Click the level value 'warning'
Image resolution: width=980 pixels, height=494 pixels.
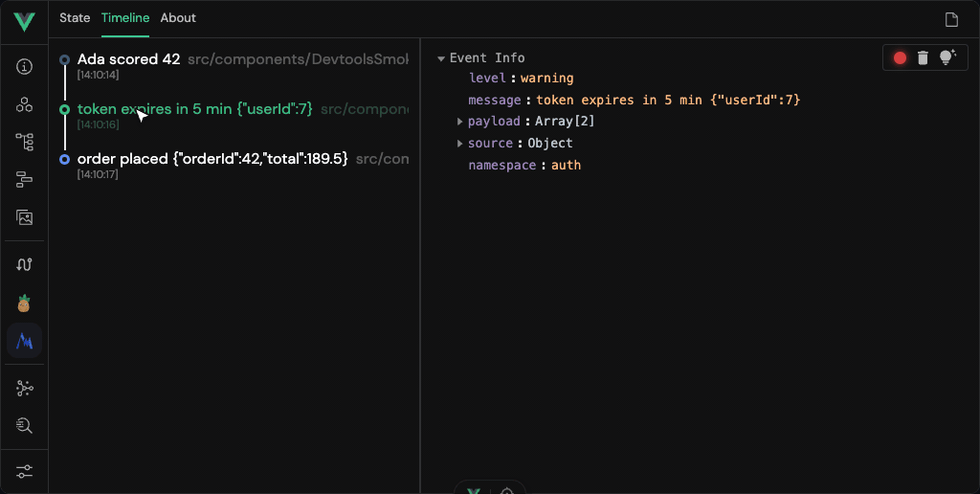[x=546, y=79]
